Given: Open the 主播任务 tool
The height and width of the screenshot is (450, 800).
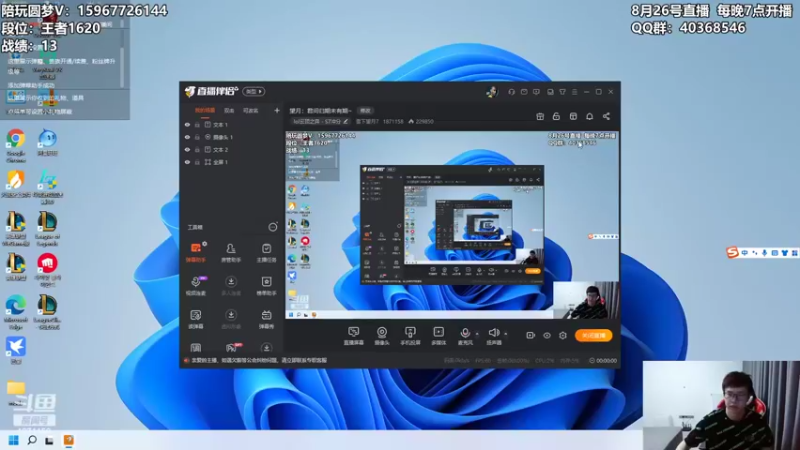Looking at the screenshot, I should tap(266, 252).
